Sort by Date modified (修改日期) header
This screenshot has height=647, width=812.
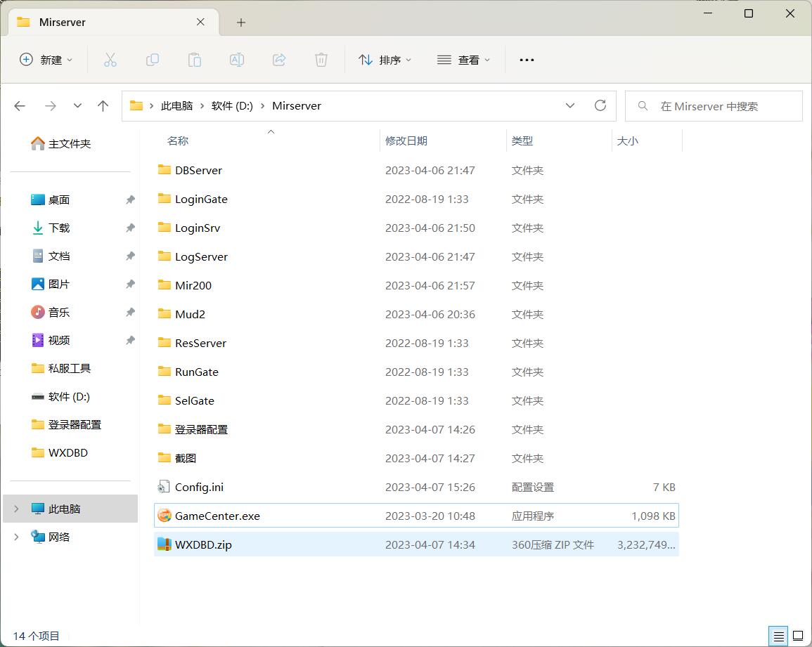(406, 140)
